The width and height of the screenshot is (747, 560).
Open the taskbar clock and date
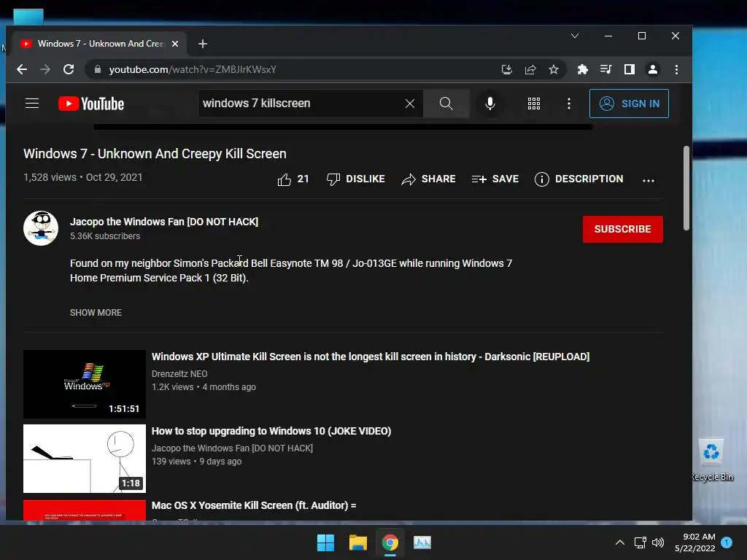694,542
